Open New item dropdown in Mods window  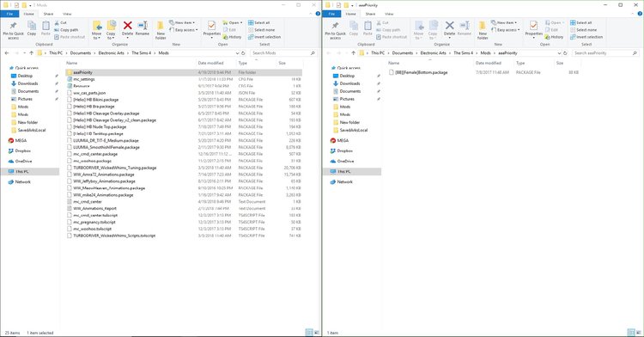point(182,22)
